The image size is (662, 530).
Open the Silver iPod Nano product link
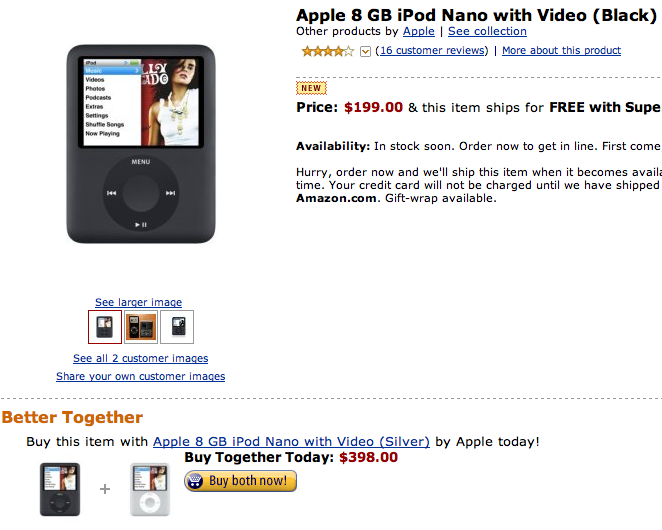pos(291,441)
